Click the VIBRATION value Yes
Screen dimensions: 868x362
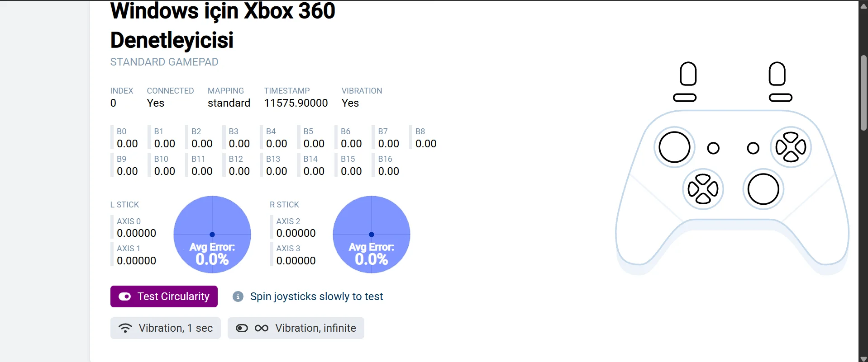350,103
